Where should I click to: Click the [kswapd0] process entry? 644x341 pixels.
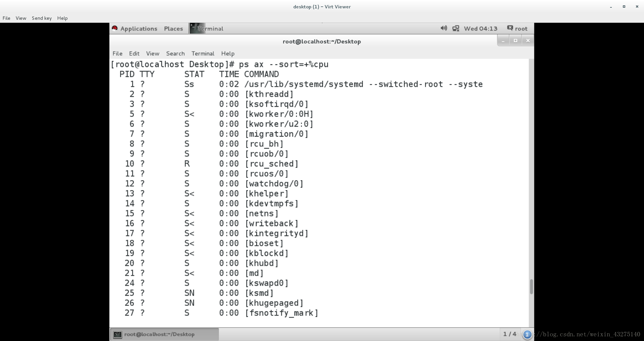pyautogui.click(x=267, y=283)
